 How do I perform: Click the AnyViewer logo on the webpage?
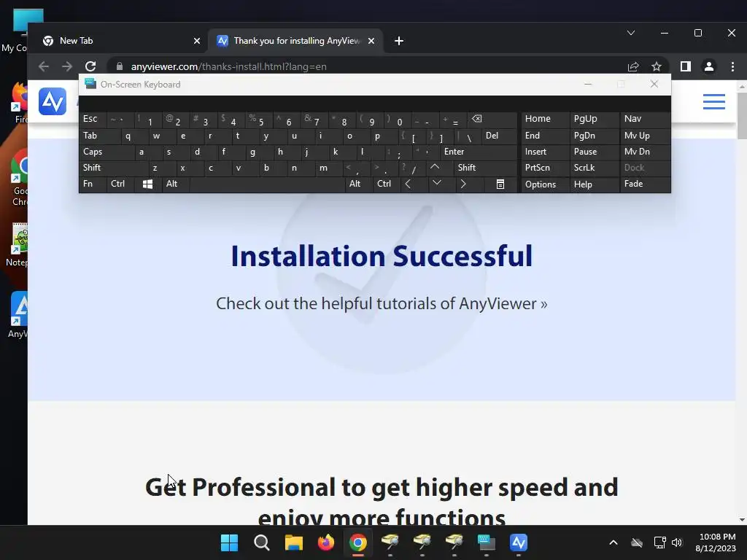[x=53, y=101]
